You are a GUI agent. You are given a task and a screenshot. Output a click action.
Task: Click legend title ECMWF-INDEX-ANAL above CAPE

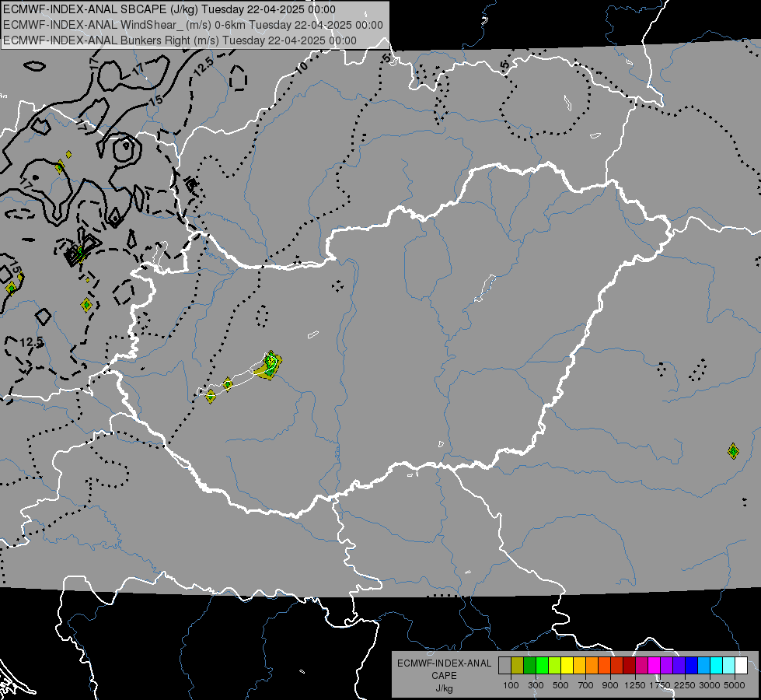(444, 663)
